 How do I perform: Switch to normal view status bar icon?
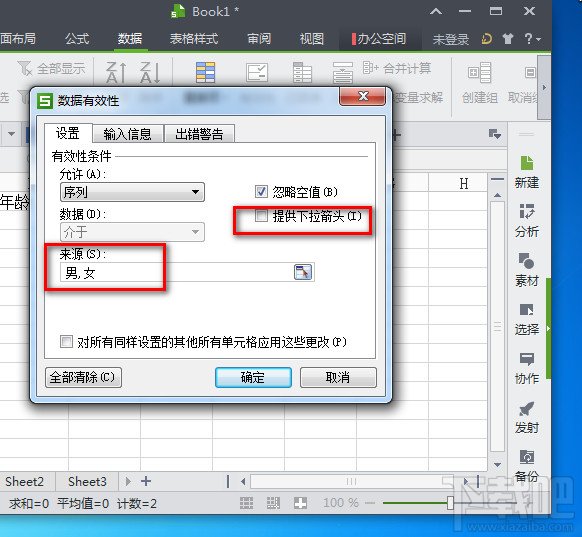246,503
